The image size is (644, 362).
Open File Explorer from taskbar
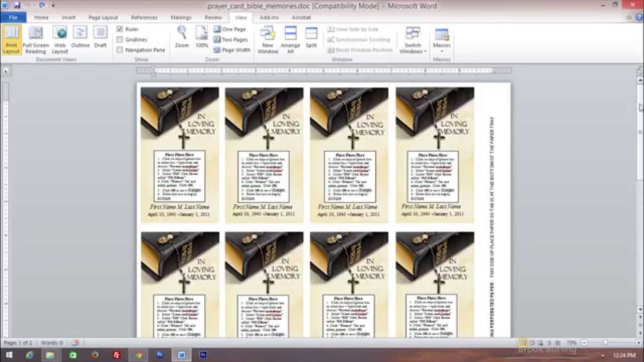[x=50, y=355]
